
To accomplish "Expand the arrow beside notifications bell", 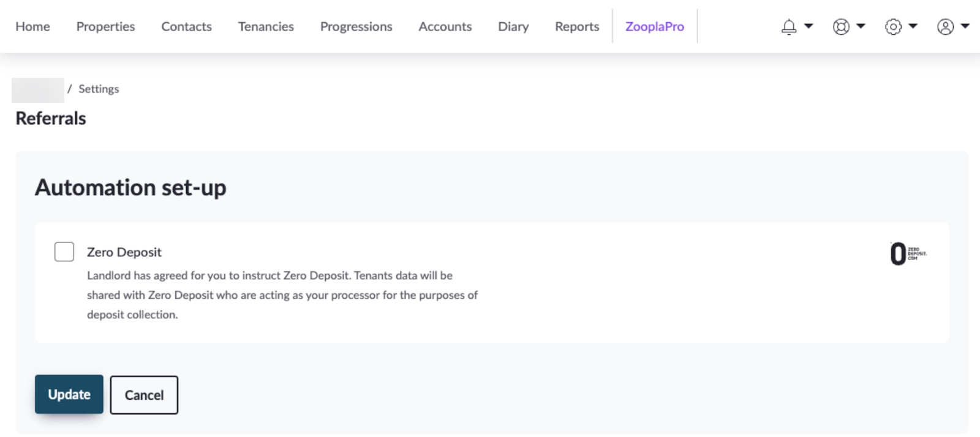I will point(809,26).
